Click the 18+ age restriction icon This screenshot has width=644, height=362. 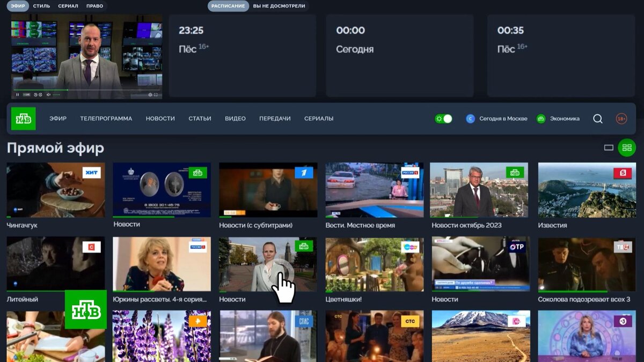coord(621,119)
